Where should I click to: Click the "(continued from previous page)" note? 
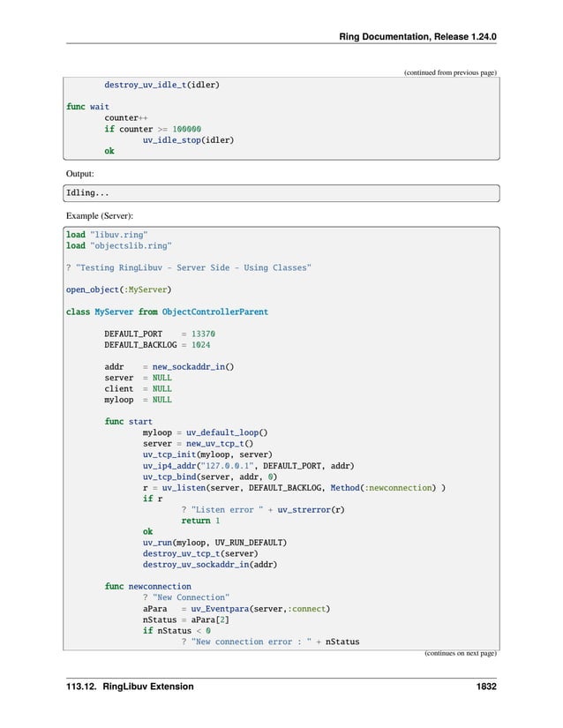pos(450,72)
